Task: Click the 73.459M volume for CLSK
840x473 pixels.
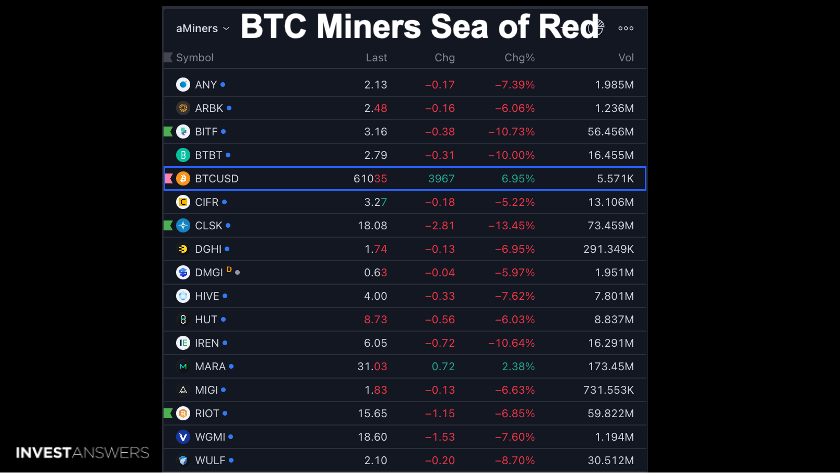Action: (x=611, y=226)
